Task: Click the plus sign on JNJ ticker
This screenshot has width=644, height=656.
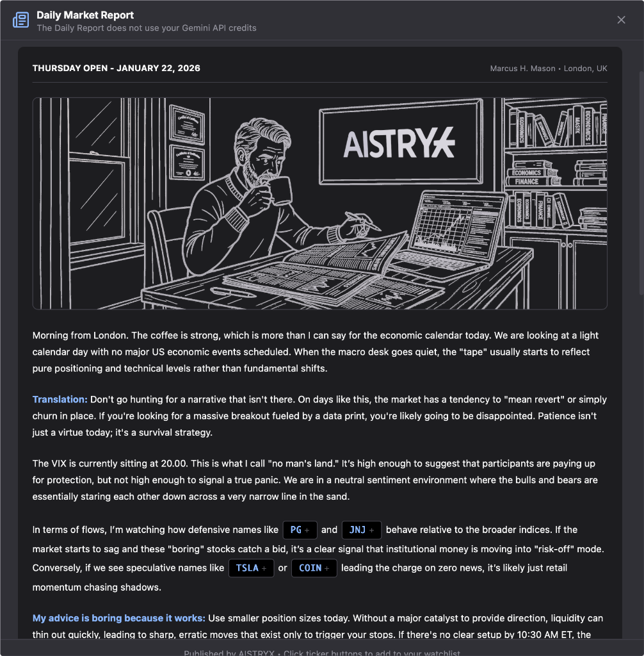Action: (x=371, y=530)
